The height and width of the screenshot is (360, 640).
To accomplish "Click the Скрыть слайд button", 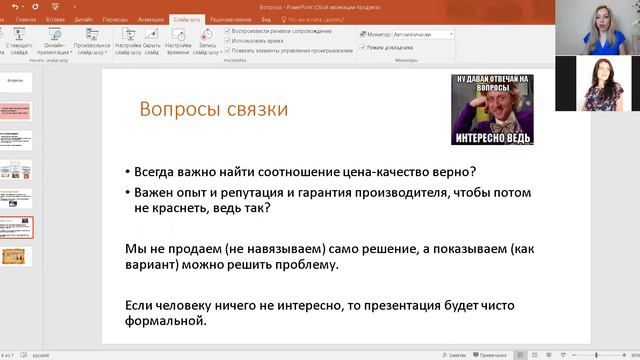I will pyautogui.click(x=151, y=41).
